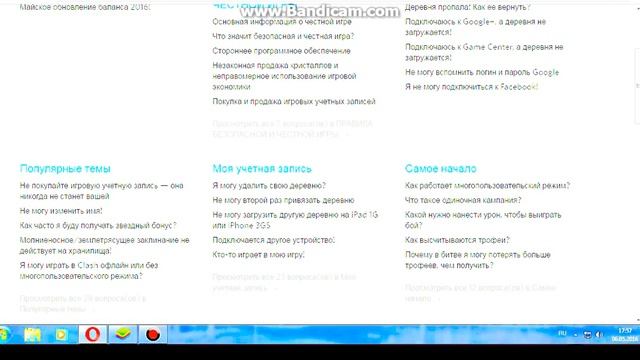640x360 pixels.
Task: Open 'Майское обновление баланса 2016!' link
Action: tap(85, 7)
